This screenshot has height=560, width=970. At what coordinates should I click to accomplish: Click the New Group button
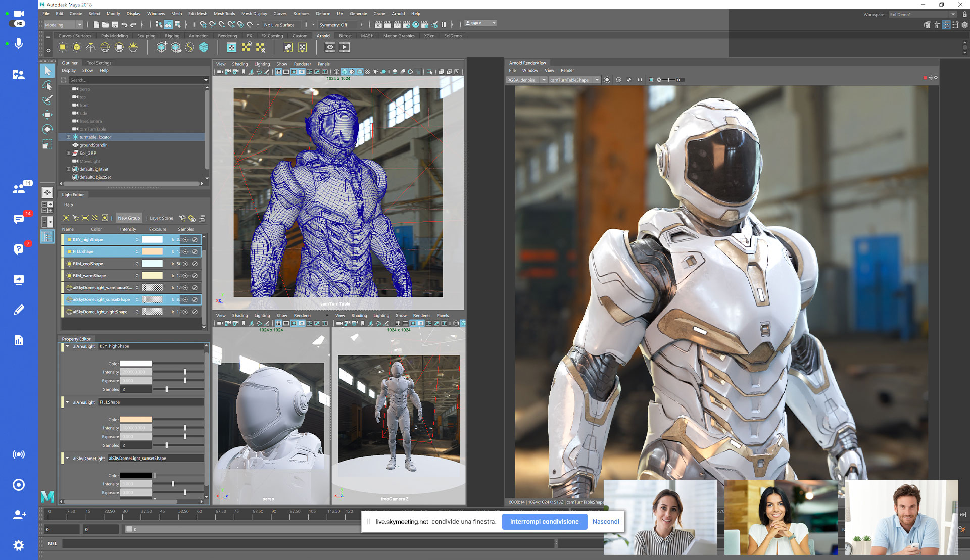tap(129, 218)
